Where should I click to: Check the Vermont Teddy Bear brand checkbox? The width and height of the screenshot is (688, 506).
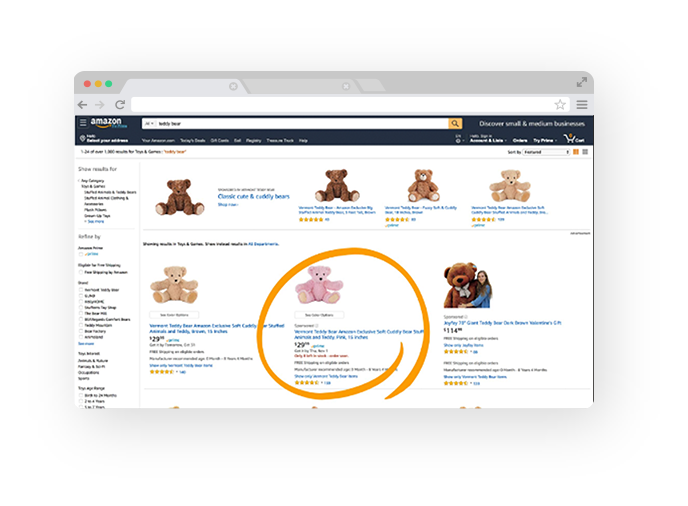tap(81, 290)
